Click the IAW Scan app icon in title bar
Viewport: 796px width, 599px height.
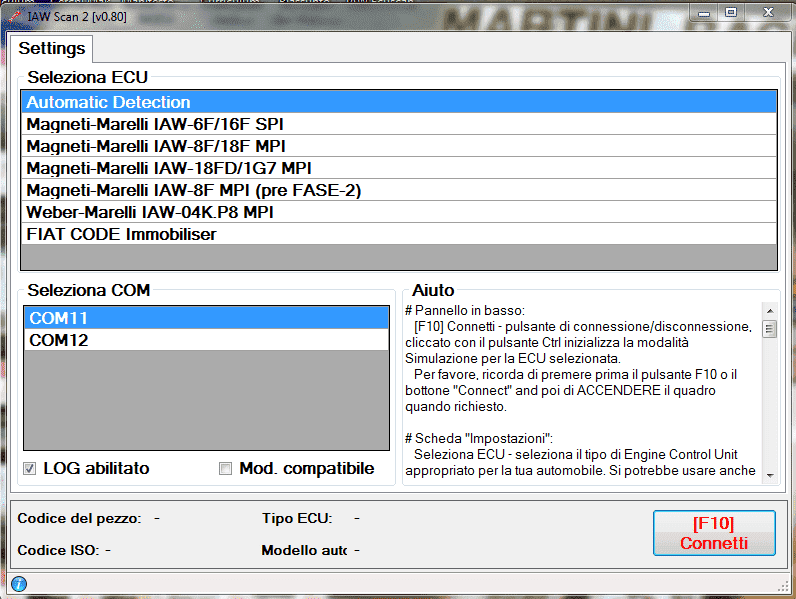pyautogui.click(x=14, y=17)
